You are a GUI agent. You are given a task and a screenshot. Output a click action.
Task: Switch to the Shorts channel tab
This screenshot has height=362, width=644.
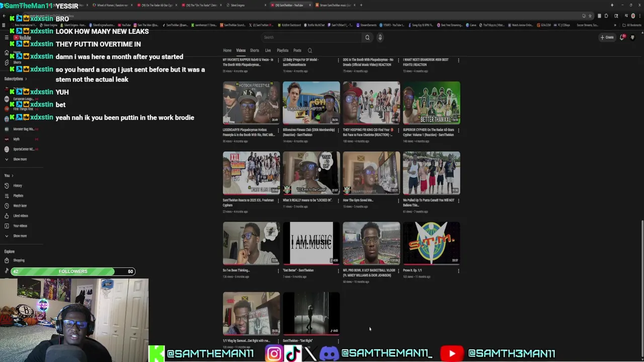(x=255, y=50)
